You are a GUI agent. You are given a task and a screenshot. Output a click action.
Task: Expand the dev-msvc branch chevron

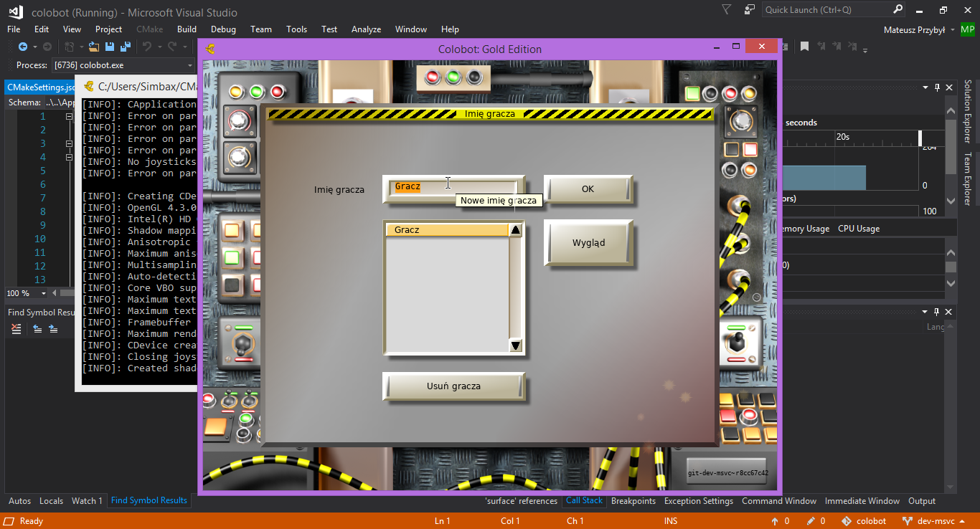click(x=961, y=521)
